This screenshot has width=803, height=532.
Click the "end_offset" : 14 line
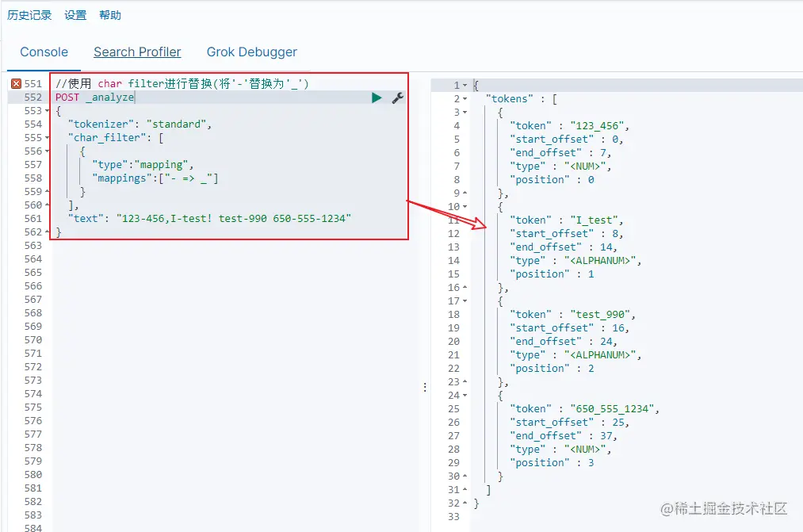[564, 247]
